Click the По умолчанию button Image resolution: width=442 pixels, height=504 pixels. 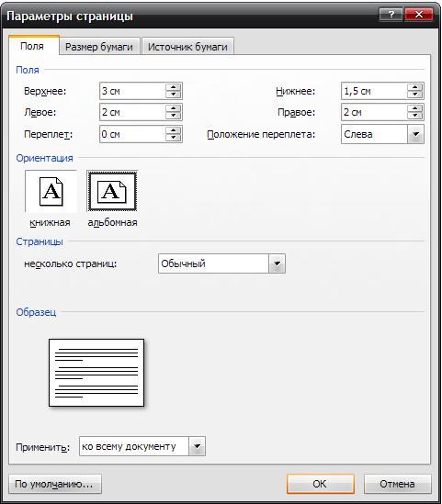tap(55, 484)
